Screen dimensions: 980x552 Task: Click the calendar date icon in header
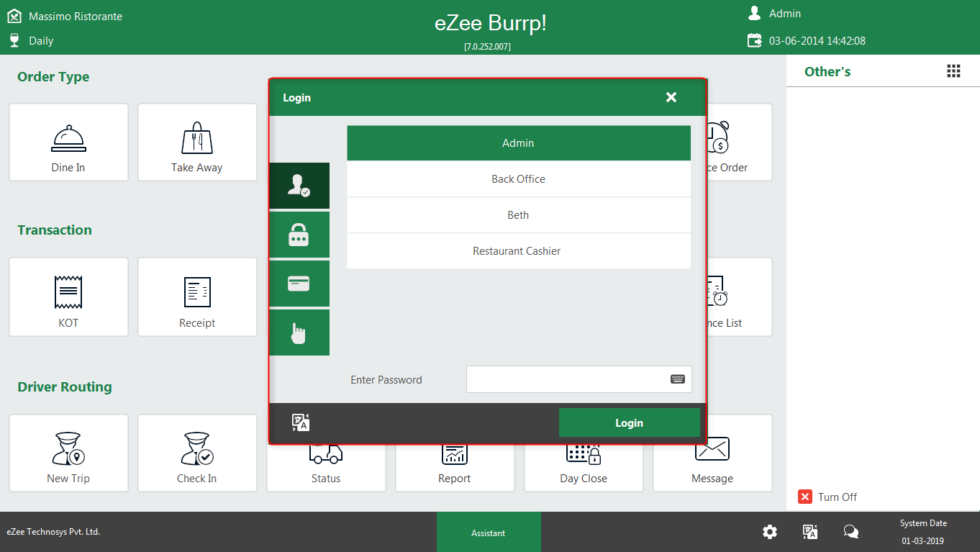(754, 40)
